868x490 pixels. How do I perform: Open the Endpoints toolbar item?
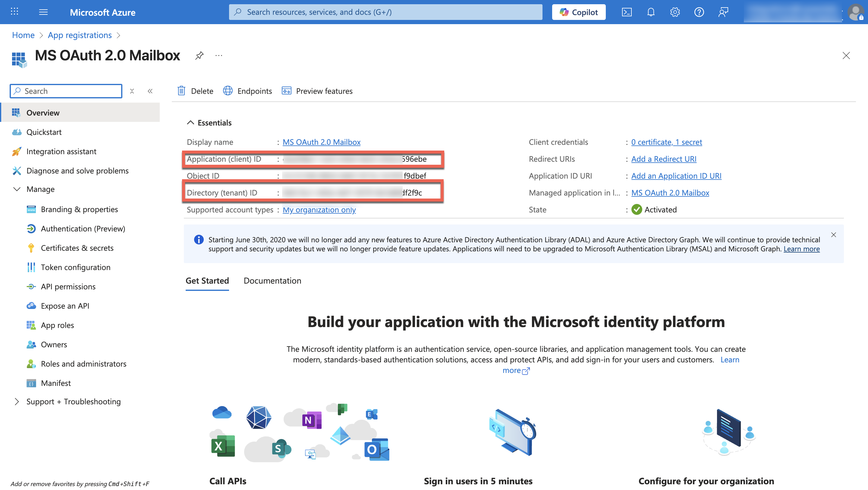coord(248,91)
